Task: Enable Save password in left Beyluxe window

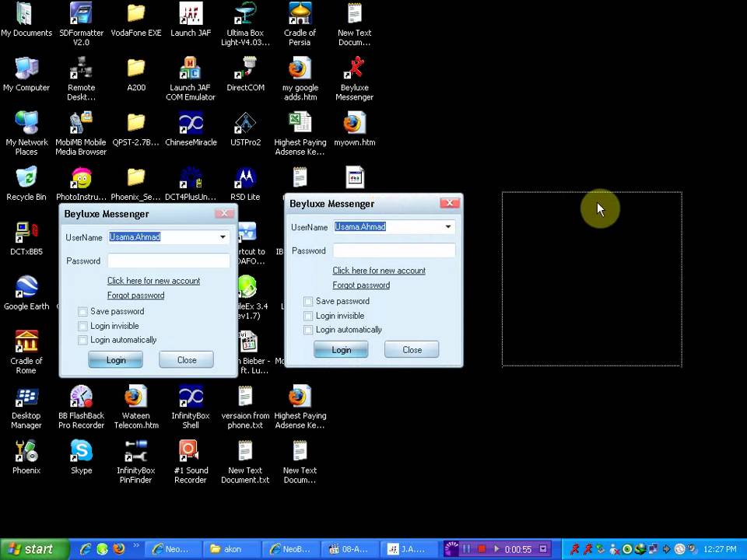Action: (x=83, y=311)
